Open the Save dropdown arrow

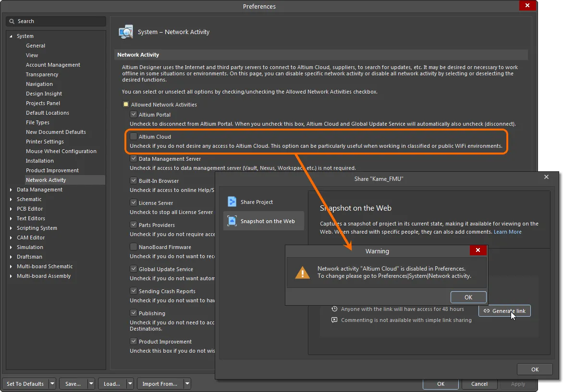(x=91, y=383)
